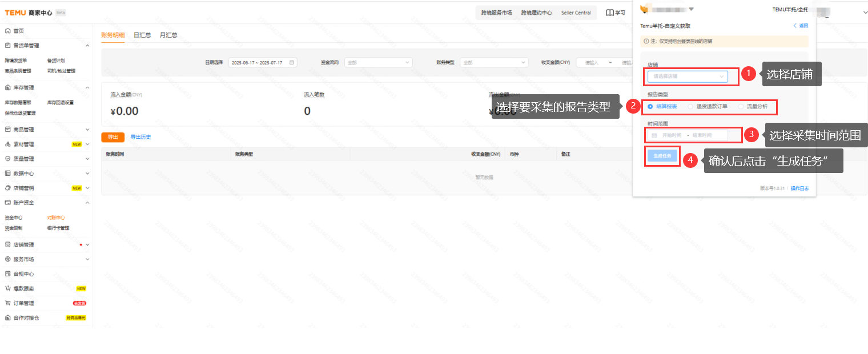Open the 账务类型 dropdown
Screen dimensions: 868x354
coord(494,63)
